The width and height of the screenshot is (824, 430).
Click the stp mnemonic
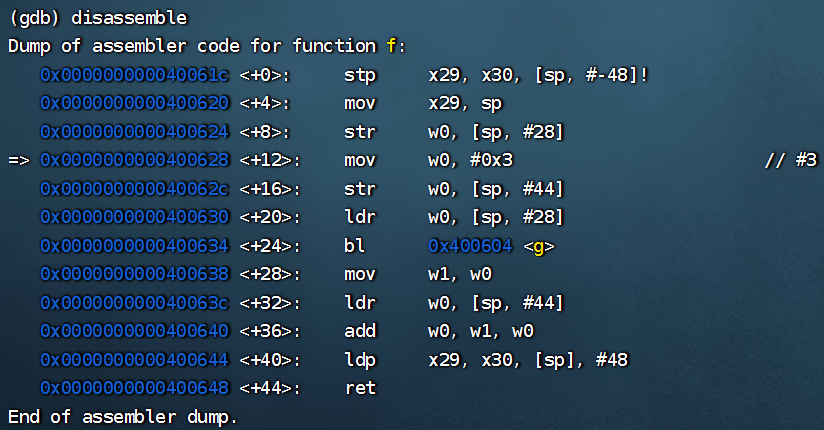click(360, 76)
